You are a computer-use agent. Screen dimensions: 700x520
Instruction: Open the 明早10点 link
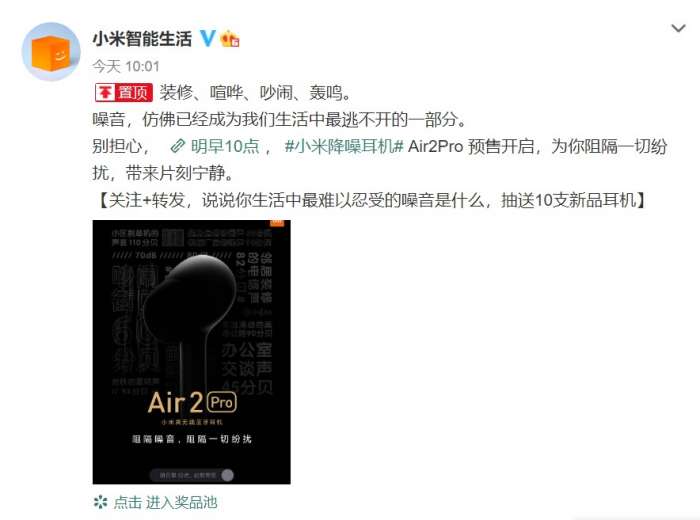[x=225, y=146]
